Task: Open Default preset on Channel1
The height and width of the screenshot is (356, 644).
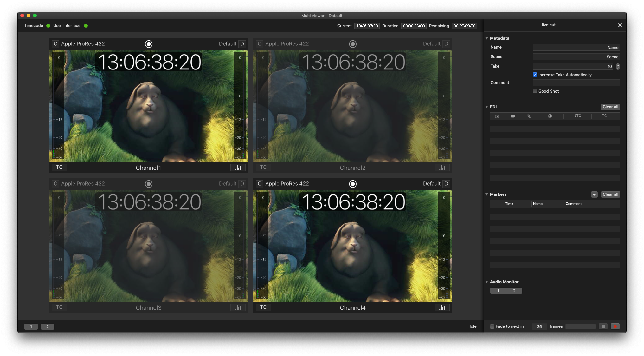Action: (228, 44)
